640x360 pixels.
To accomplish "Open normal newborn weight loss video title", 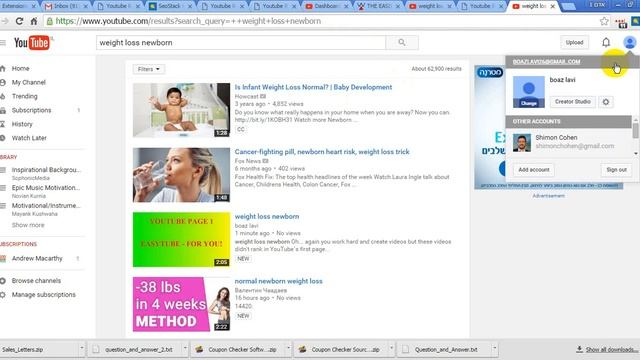I will click(278, 281).
